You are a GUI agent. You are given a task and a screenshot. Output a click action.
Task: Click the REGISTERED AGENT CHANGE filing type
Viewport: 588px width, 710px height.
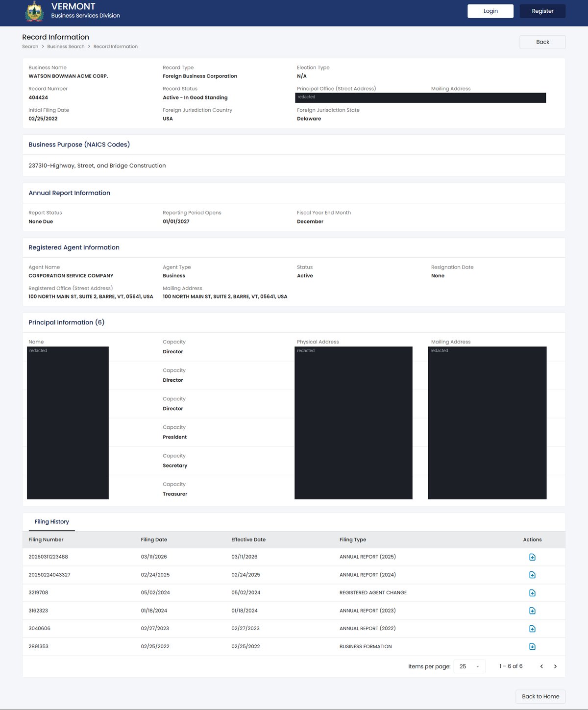pos(373,592)
